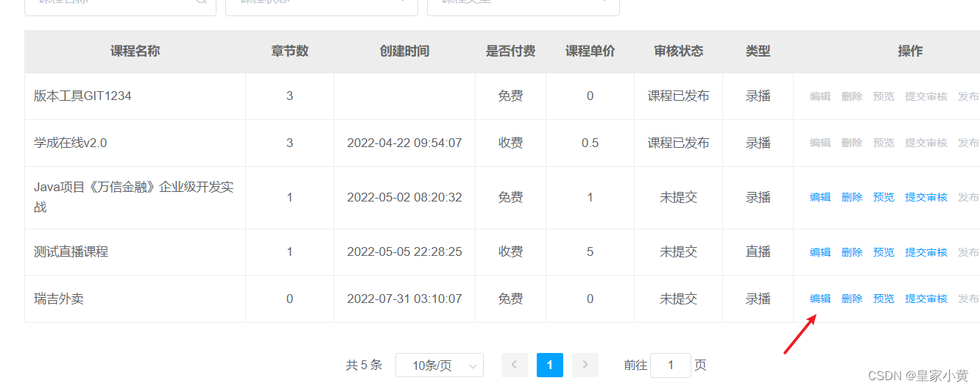Click the 课程名称 column header

point(135,51)
